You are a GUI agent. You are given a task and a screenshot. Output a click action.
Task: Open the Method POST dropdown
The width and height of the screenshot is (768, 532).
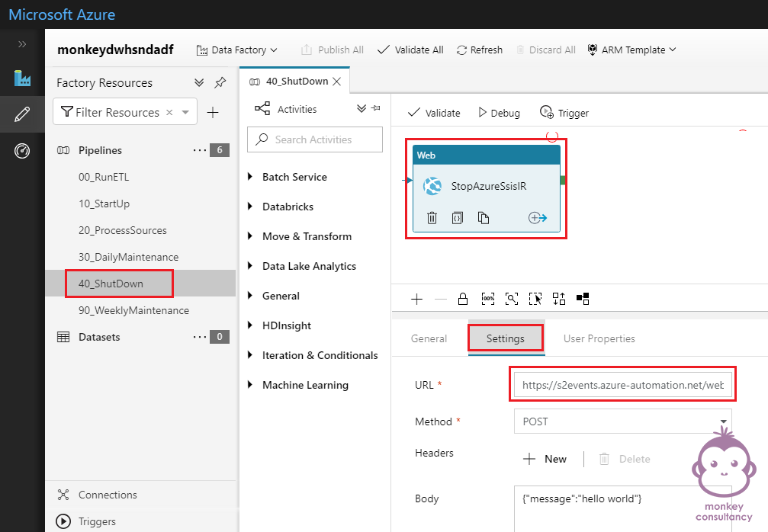[622, 421]
